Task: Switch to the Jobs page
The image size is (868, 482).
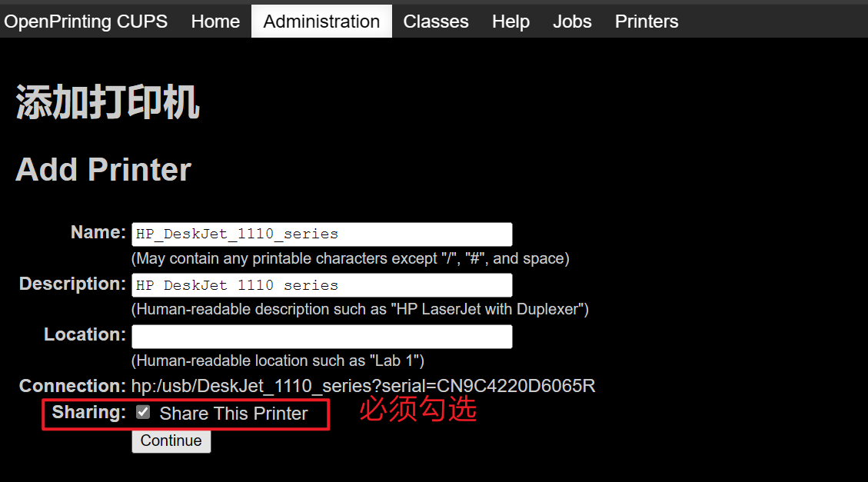Action: (x=572, y=22)
